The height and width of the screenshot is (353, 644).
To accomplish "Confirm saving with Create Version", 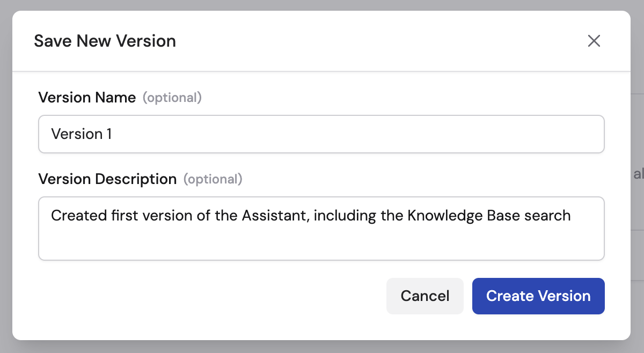I will (x=538, y=296).
